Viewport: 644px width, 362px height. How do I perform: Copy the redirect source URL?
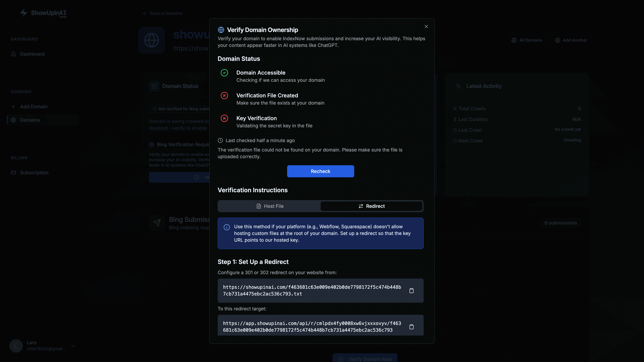pyautogui.click(x=412, y=291)
